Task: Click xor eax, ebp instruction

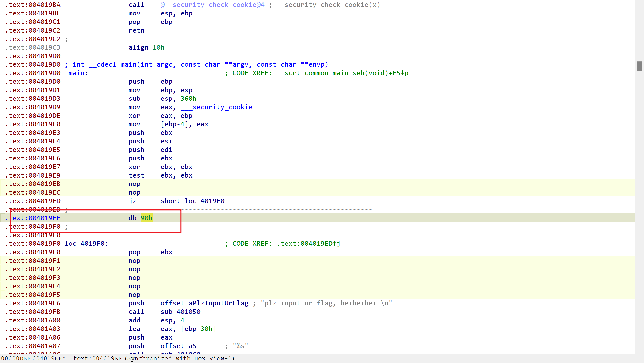Action: pyautogui.click(x=160, y=116)
